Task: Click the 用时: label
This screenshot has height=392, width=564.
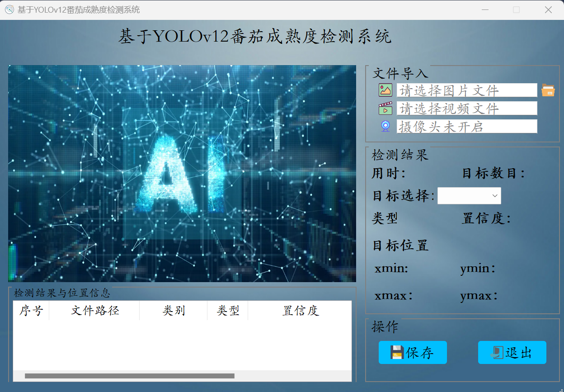Action: pyautogui.click(x=388, y=173)
